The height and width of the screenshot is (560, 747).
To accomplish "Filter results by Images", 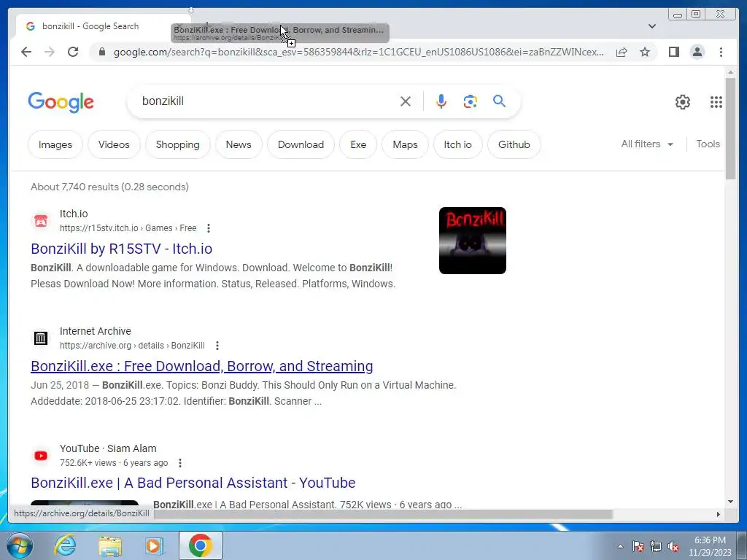I will [x=55, y=144].
